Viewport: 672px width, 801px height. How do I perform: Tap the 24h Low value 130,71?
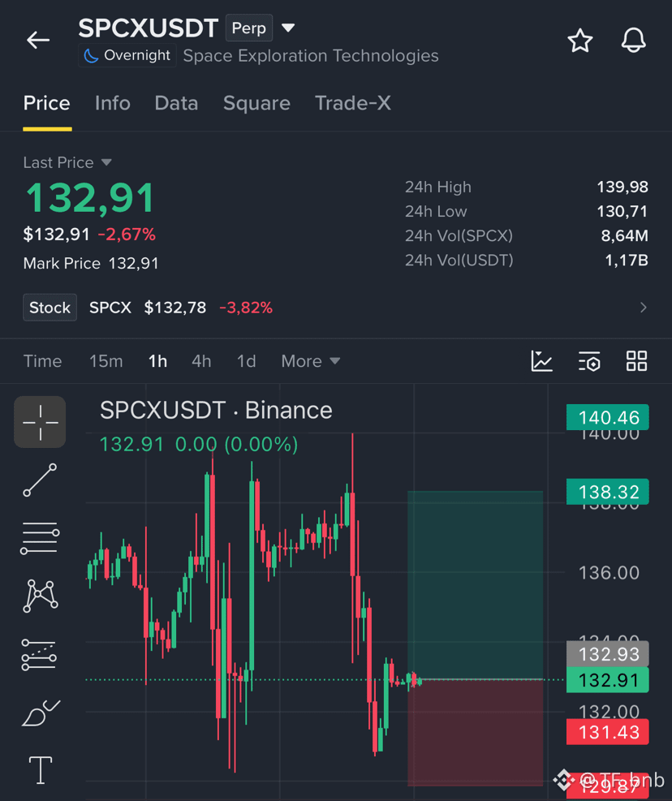622,212
